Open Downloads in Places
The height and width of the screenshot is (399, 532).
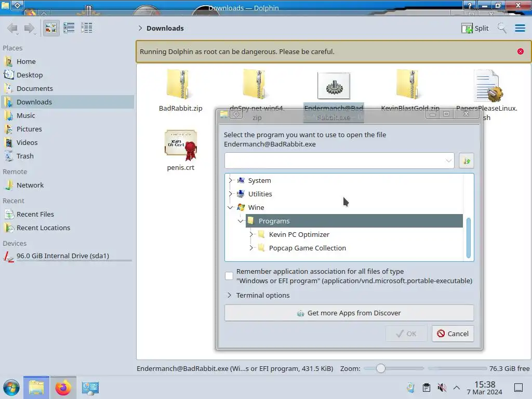tap(67, 102)
